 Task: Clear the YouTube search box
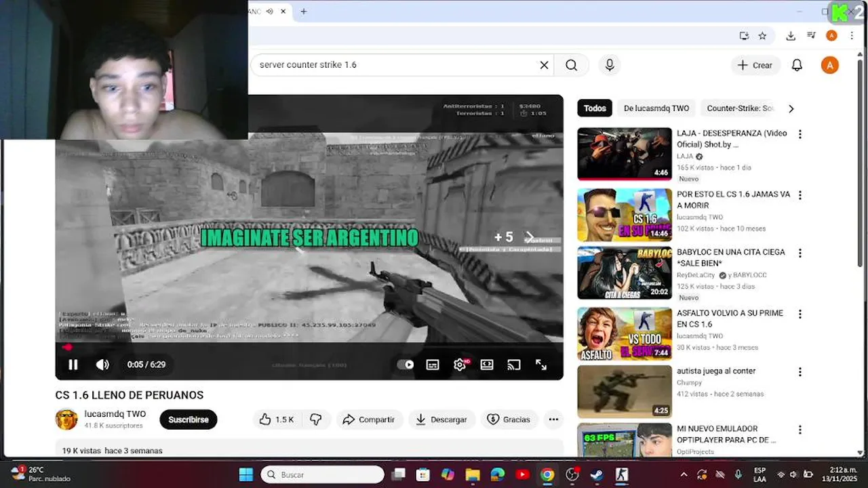544,65
